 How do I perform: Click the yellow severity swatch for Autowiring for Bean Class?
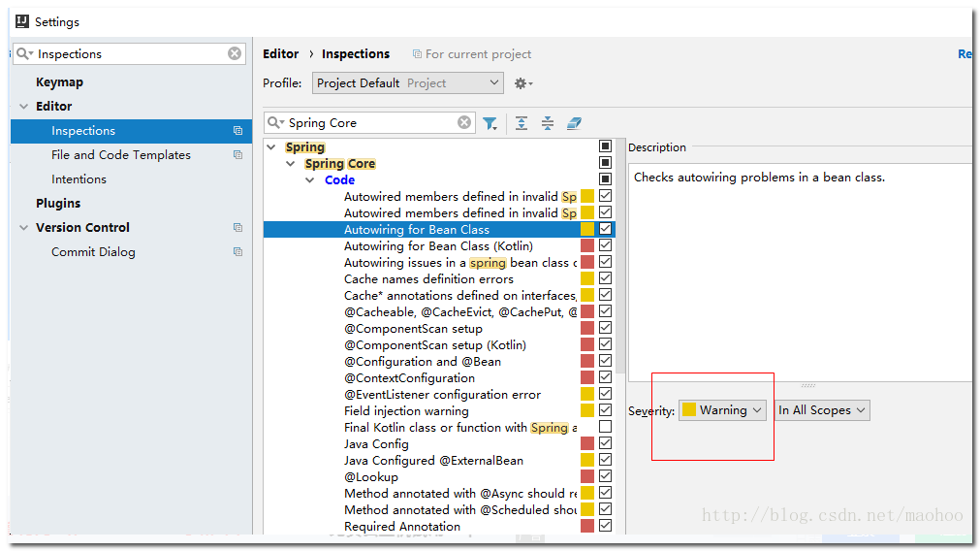point(587,229)
